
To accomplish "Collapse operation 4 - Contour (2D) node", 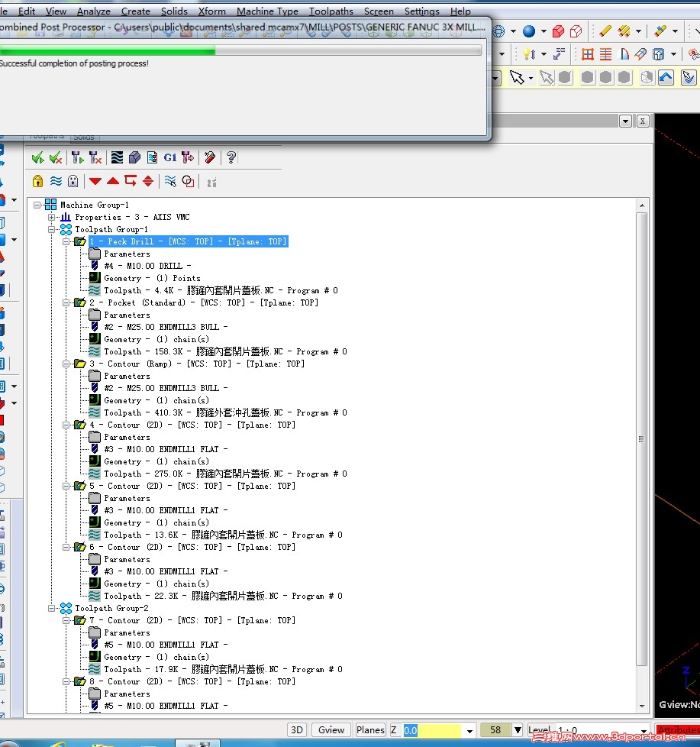I will (66, 425).
